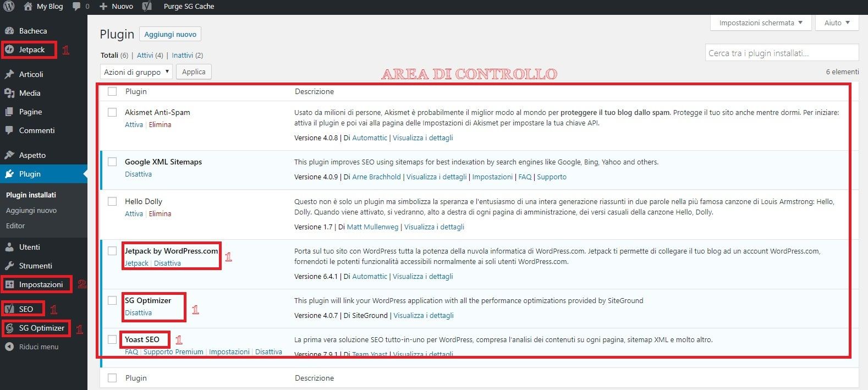868x390 pixels.
Task: Open Plugin installati submenu item
Action: point(31,195)
